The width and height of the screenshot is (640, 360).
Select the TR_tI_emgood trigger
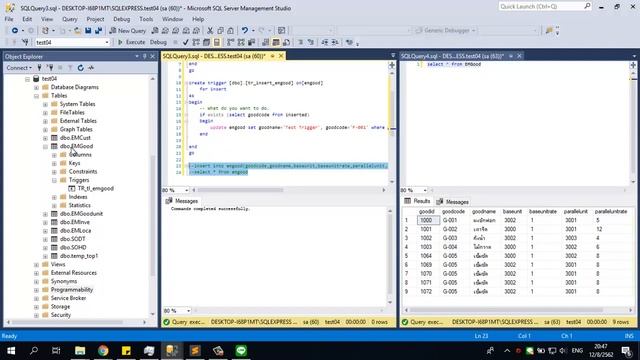(96, 189)
